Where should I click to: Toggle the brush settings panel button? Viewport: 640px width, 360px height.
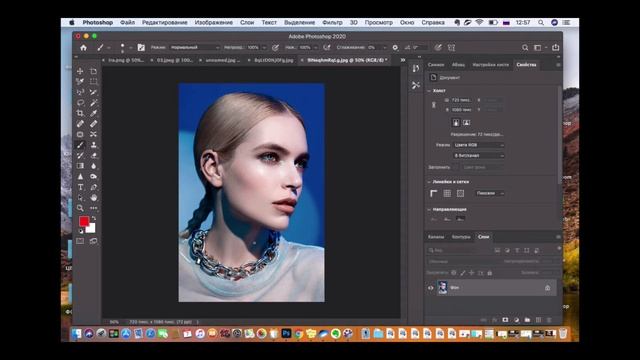141,48
